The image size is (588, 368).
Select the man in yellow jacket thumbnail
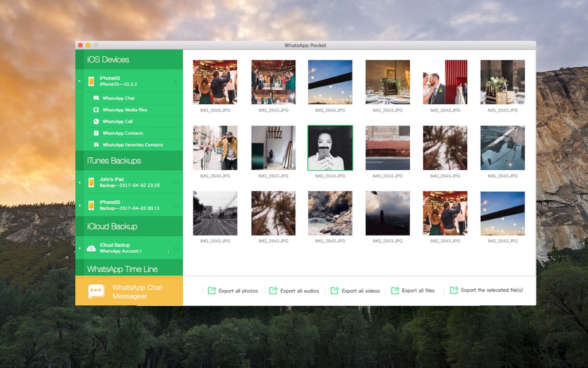coord(215,148)
